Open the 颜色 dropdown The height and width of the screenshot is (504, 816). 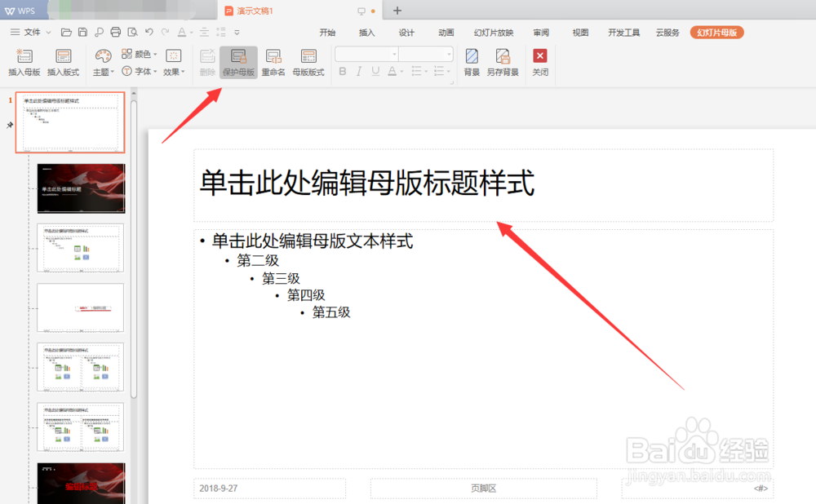tap(139, 54)
